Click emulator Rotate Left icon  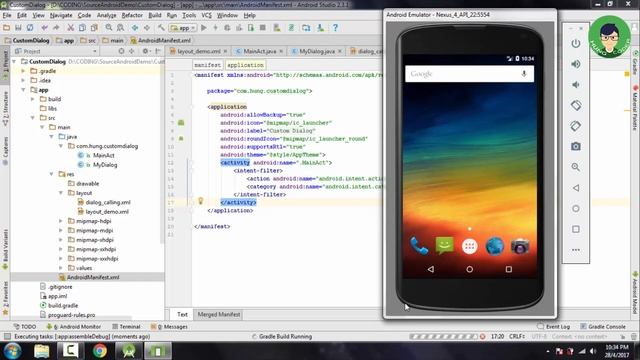click(576, 105)
